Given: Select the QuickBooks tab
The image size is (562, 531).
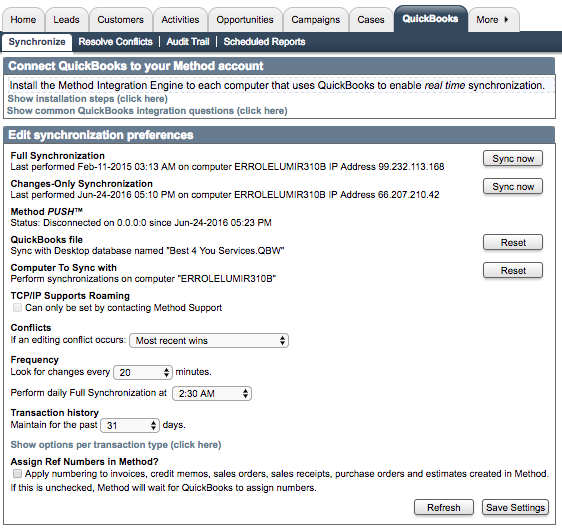Looking at the screenshot, I should click(430, 19).
